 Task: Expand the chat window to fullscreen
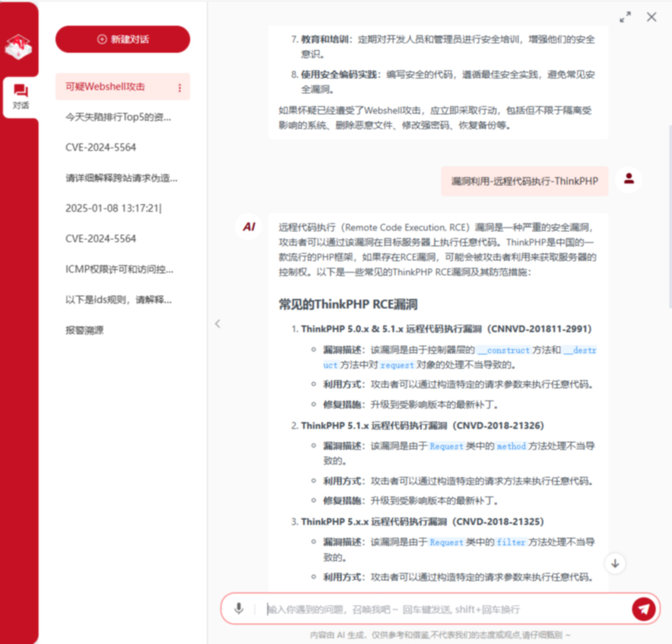pos(625,17)
